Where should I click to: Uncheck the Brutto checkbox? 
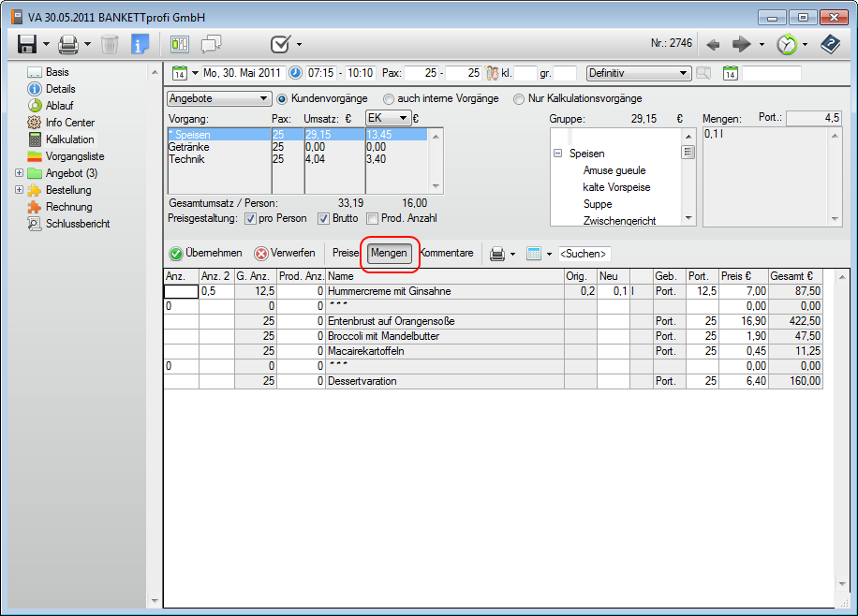(324, 219)
